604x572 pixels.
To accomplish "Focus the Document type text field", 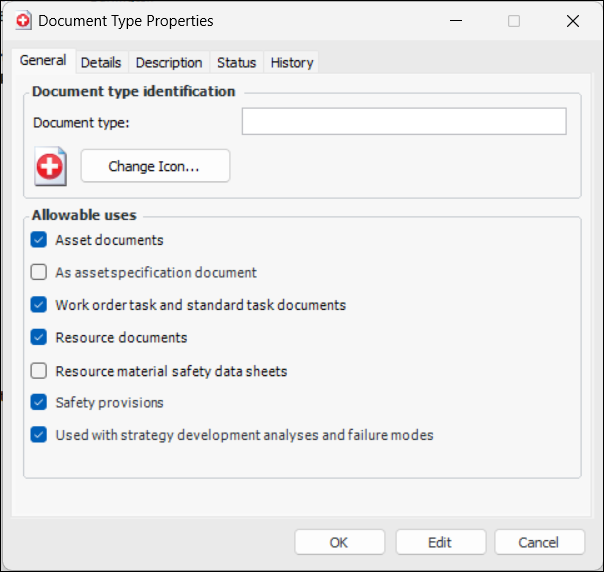I will [x=404, y=122].
